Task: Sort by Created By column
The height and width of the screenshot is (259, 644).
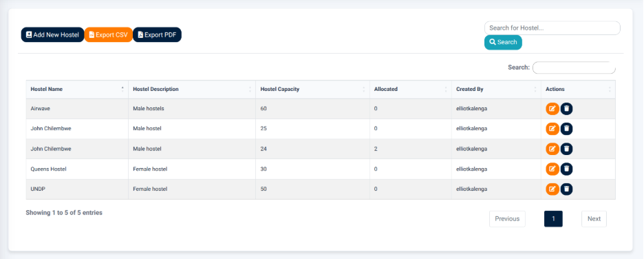Action: coord(496,90)
